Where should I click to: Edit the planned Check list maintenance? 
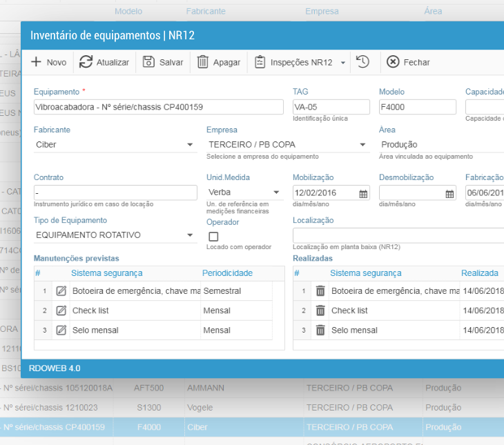click(x=61, y=310)
